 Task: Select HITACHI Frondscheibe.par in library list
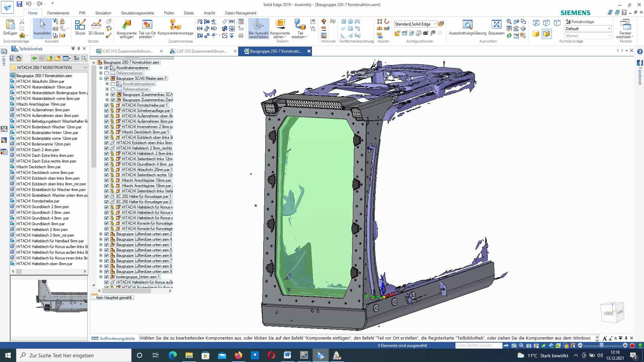pyautogui.click(x=38, y=201)
